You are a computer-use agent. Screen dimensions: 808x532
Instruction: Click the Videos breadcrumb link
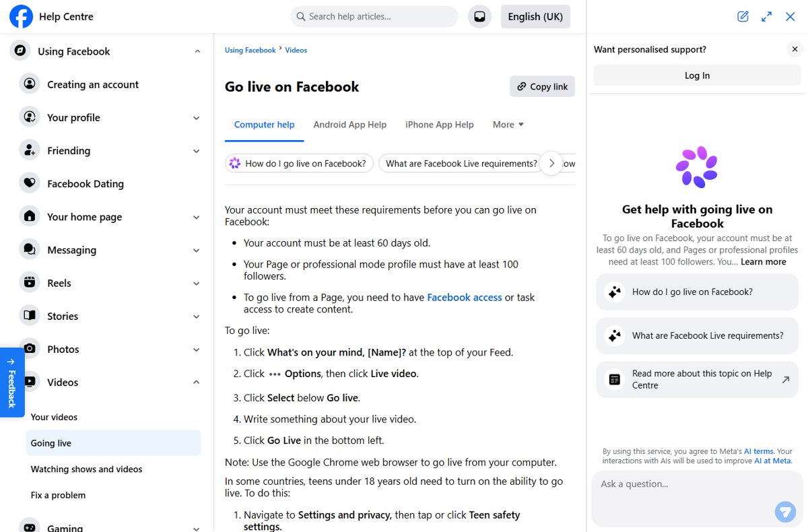296,50
